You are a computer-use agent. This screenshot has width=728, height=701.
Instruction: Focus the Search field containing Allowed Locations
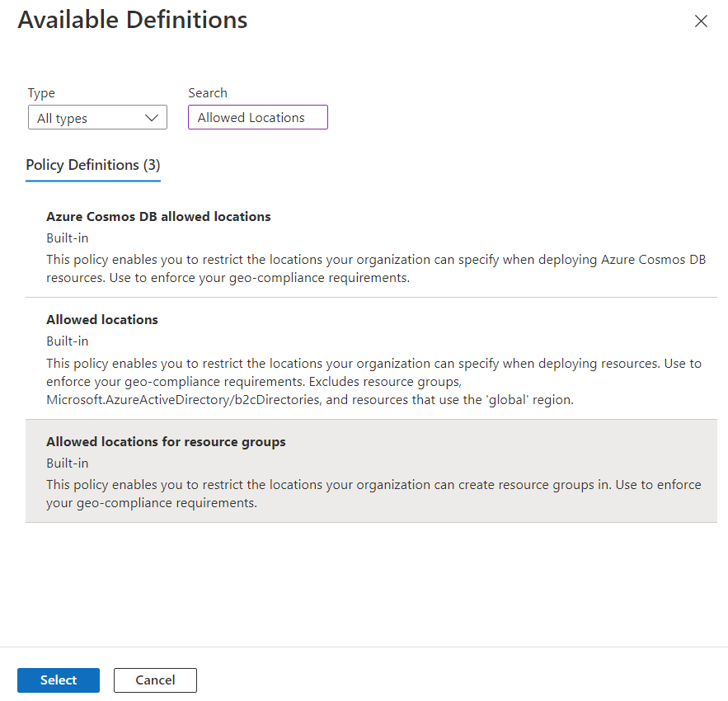tap(257, 117)
